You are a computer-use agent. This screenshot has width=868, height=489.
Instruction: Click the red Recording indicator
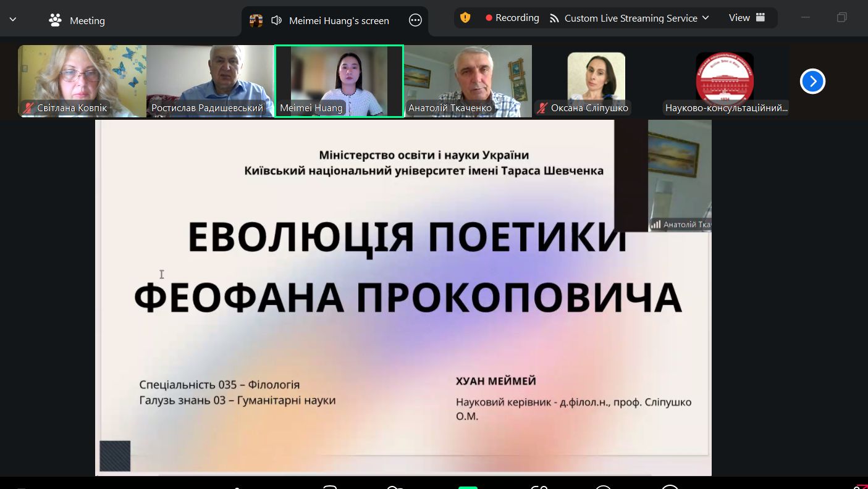pyautogui.click(x=512, y=18)
